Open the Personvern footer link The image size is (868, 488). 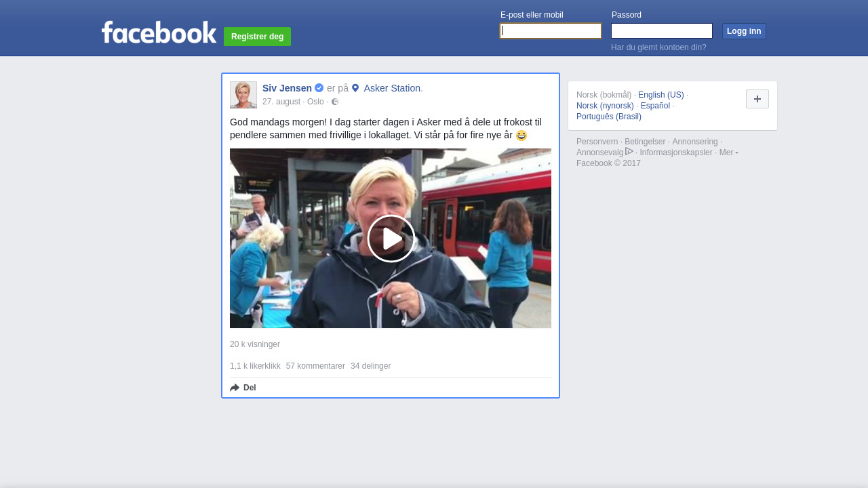(x=597, y=142)
